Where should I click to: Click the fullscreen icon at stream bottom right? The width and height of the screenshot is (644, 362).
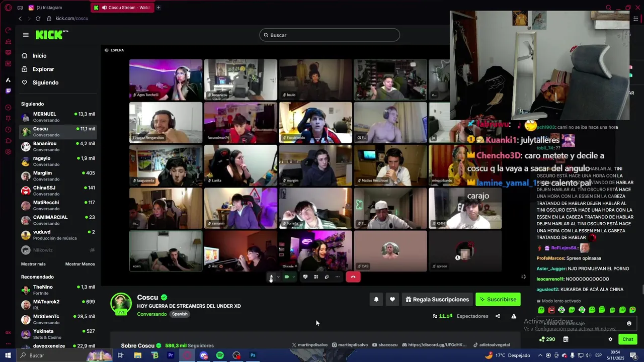point(524,277)
